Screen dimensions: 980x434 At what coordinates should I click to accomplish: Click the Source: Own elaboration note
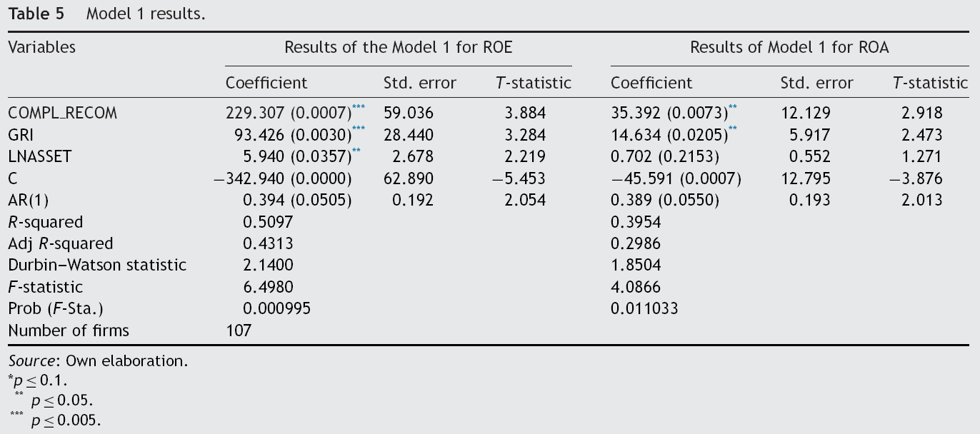pyautogui.click(x=98, y=361)
